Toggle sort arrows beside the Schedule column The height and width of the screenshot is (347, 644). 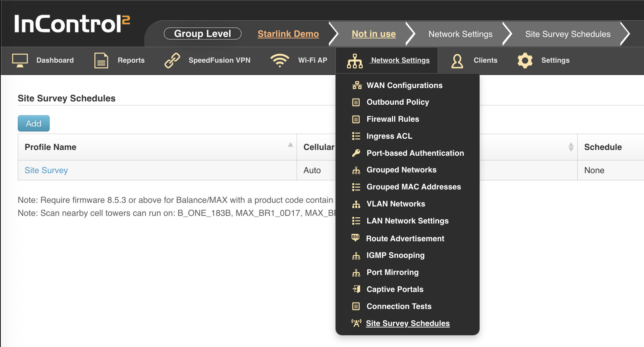tap(571, 147)
